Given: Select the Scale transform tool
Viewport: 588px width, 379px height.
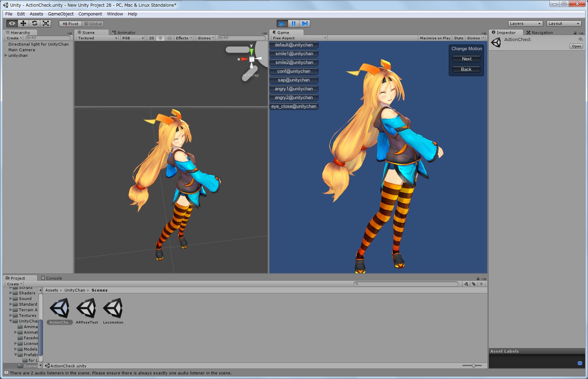Looking at the screenshot, I should pos(46,24).
